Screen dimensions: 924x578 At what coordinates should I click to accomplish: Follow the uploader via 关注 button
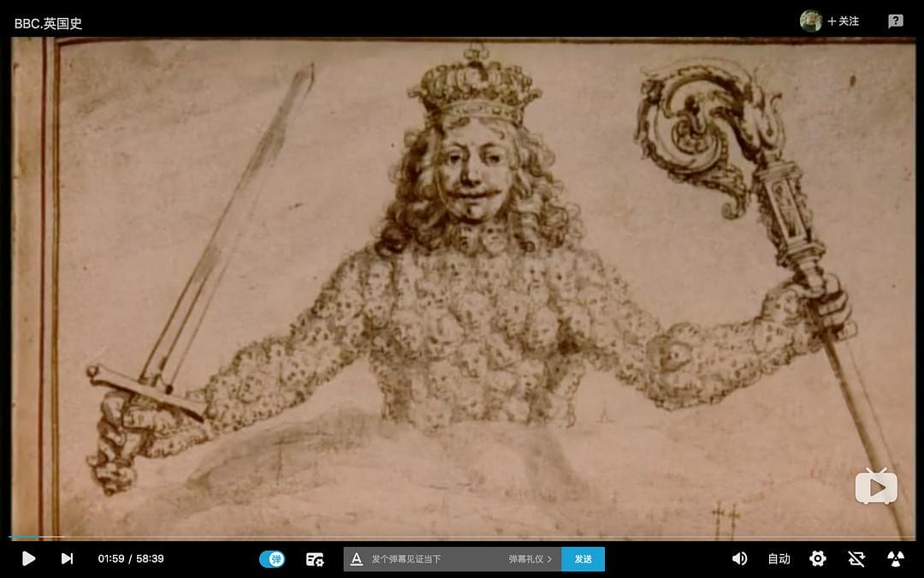(842, 21)
